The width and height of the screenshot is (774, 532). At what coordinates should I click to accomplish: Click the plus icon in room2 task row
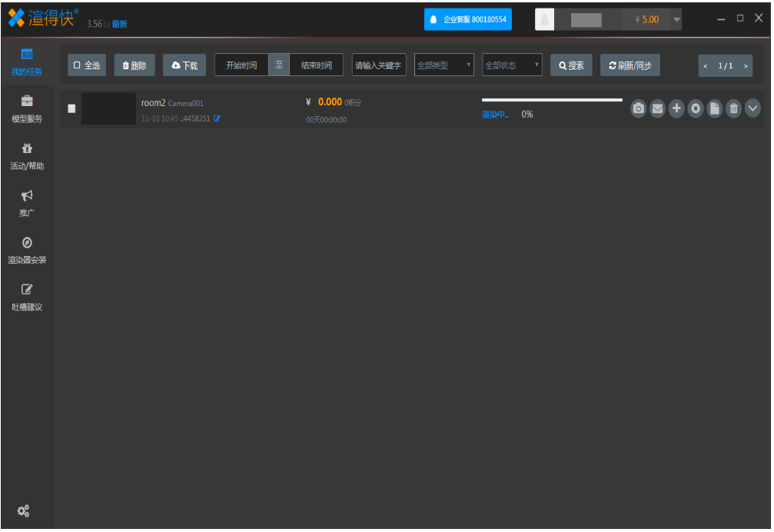(676, 109)
